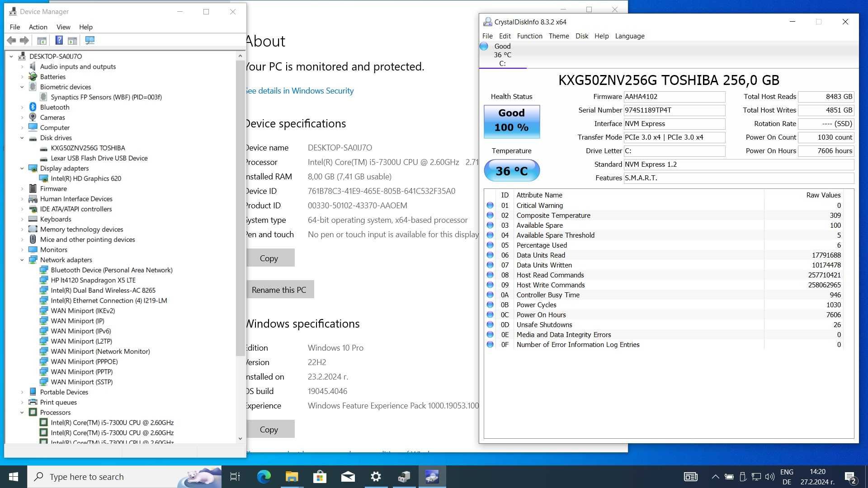Viewport: 868px width, 488px height.
Task: Open CrystalDiskInfo Function menu
Action: (x=528, y=36)
